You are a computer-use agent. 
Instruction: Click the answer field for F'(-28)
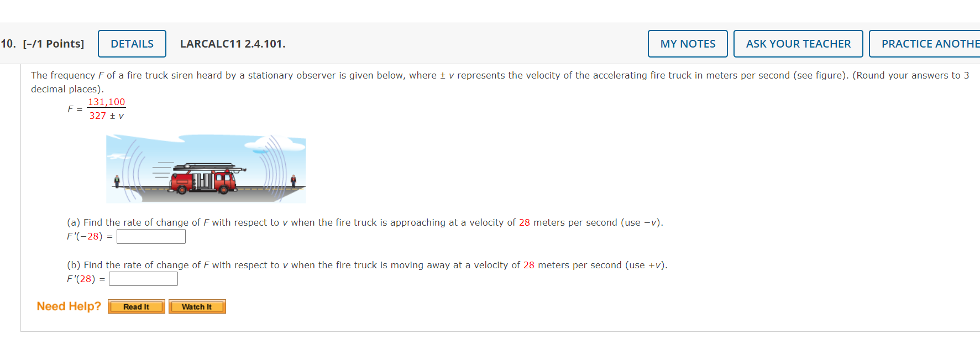151,236
